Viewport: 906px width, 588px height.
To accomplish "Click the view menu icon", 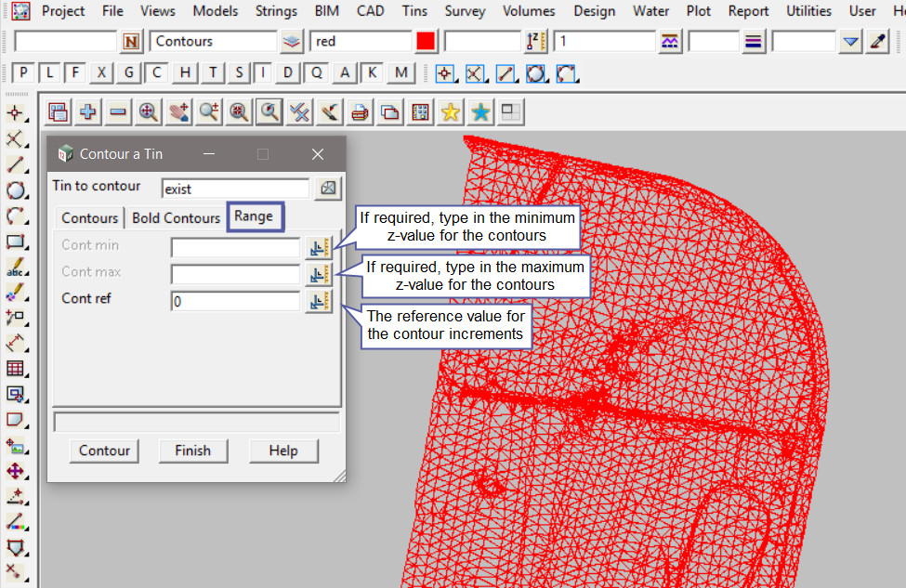I will pos(58,112).
